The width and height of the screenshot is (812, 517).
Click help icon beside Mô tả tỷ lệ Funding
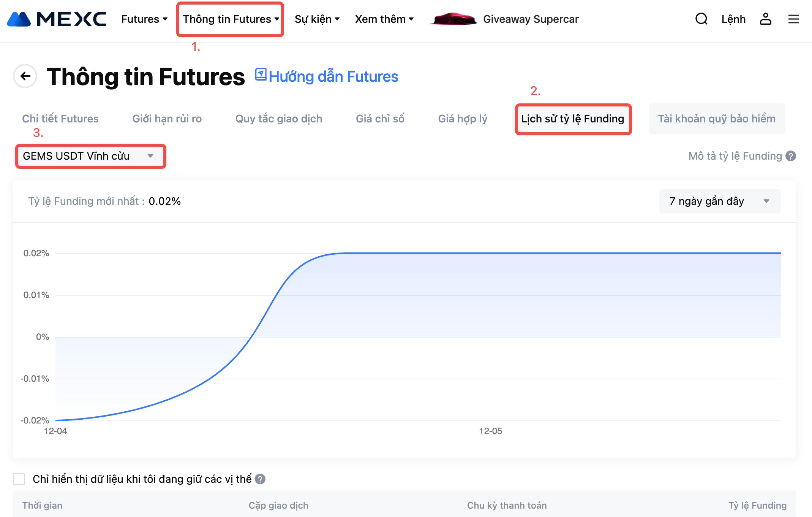pyautogui.click(x=791, y=156)
